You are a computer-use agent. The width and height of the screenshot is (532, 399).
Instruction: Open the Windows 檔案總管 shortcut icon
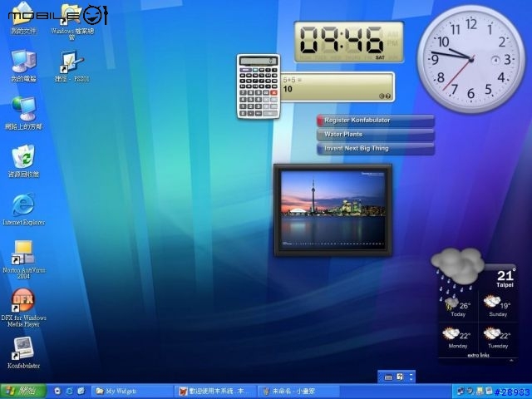[x=72, y=21]
